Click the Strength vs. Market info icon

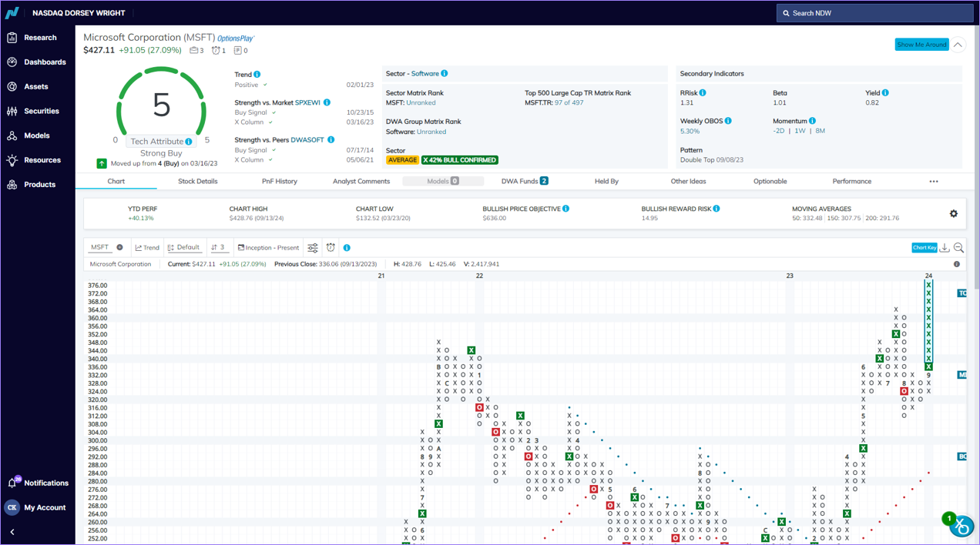[327, 102]
